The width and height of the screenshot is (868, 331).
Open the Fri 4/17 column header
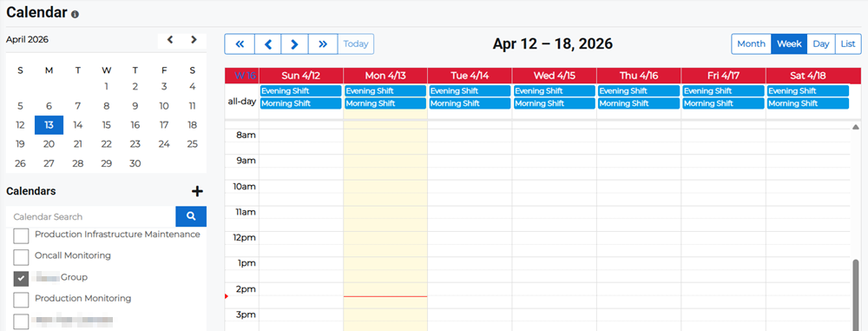(723, 76)
